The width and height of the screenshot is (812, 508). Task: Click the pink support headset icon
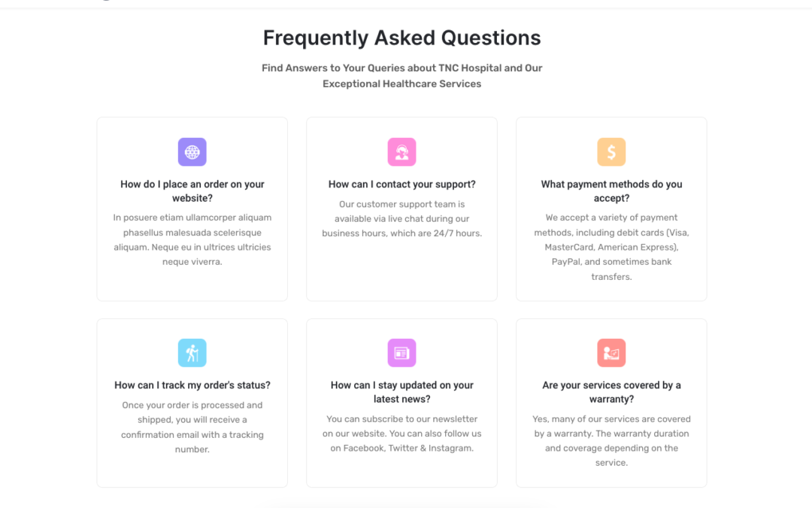coord(401,152)
